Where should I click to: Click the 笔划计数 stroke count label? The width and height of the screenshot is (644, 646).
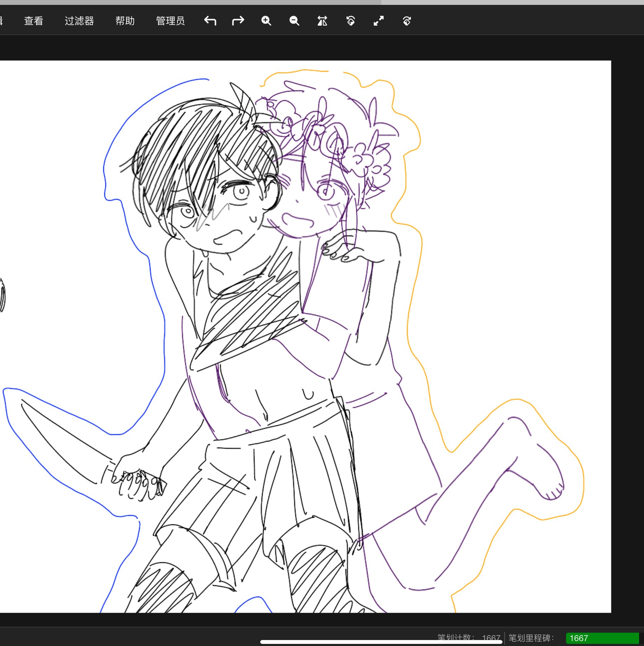click(x=455, y=638)
